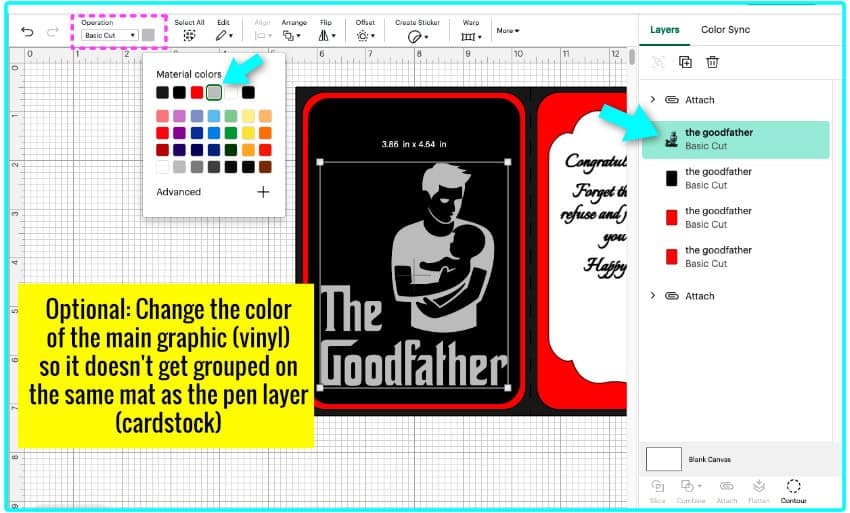Open Advanced color options
Image resolution: width=850 pixels, height=513 pixels.
coord(178,192)
